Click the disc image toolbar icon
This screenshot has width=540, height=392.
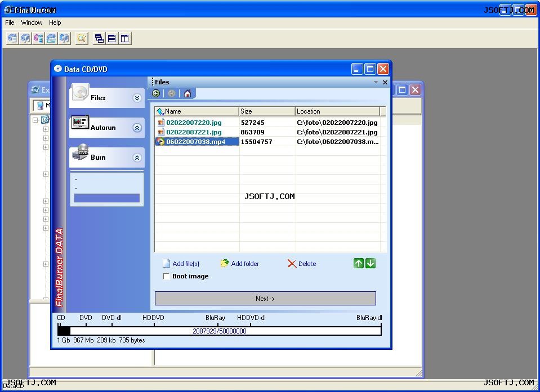[x=51, y=38]
